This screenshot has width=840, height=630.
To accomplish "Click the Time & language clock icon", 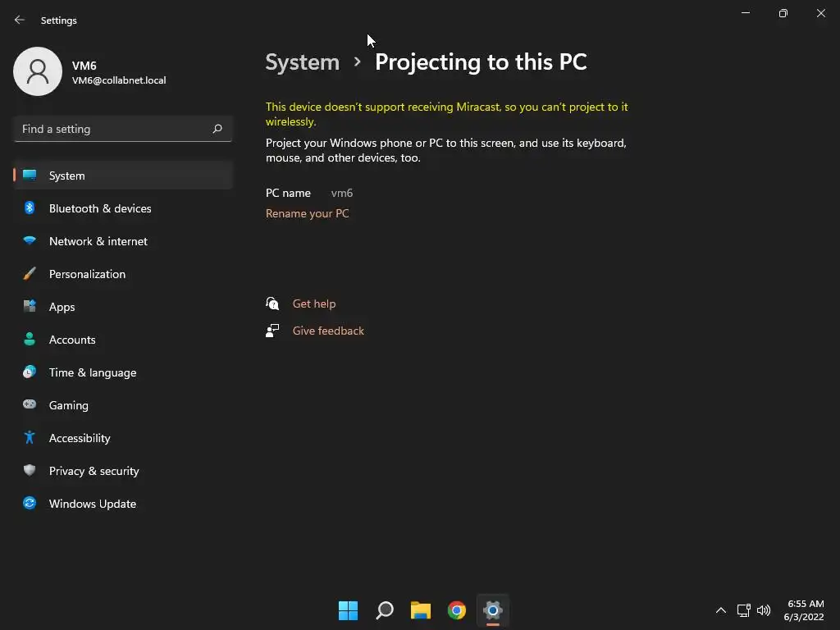I will pyautogui.click(x=30, y=372).
